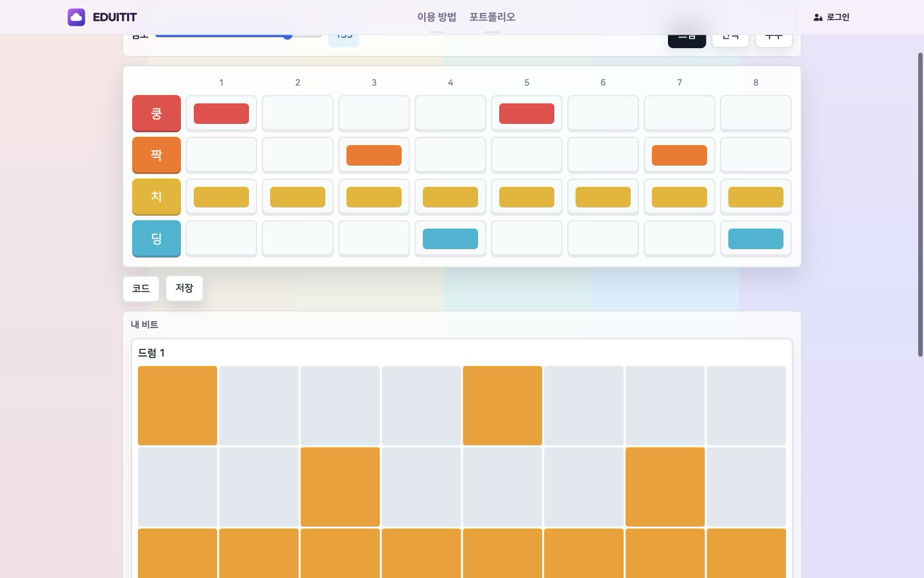Play the 짝 clap sound pad

[157, 155]
